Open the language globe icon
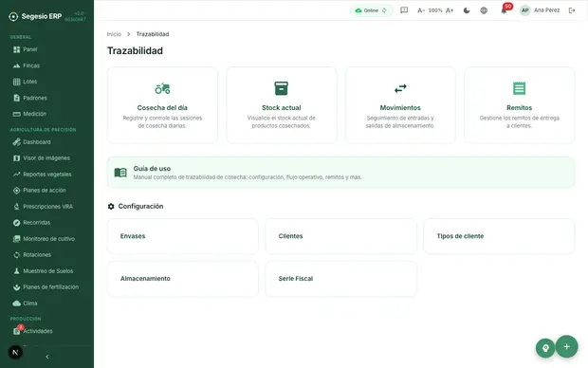This screenshot has width=588, height=368. click(x=484, y=10)
